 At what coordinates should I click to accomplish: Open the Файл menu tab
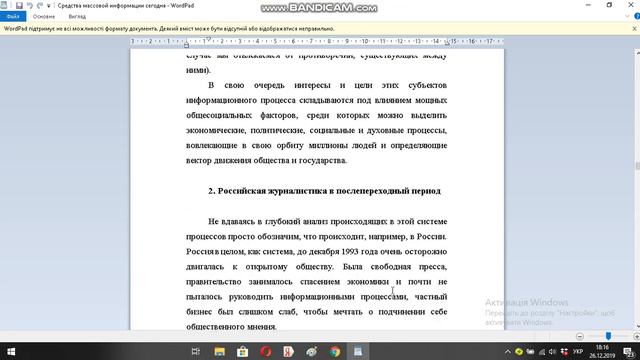[x=13, y=17]
